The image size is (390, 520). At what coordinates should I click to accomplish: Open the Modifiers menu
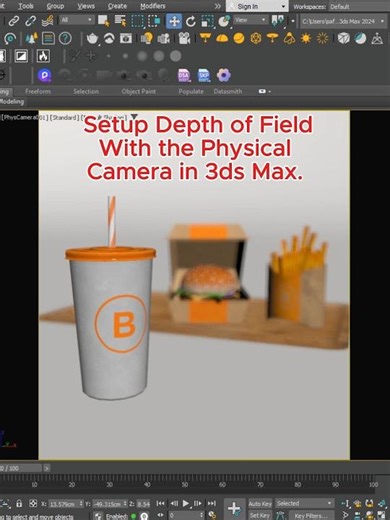153,6
